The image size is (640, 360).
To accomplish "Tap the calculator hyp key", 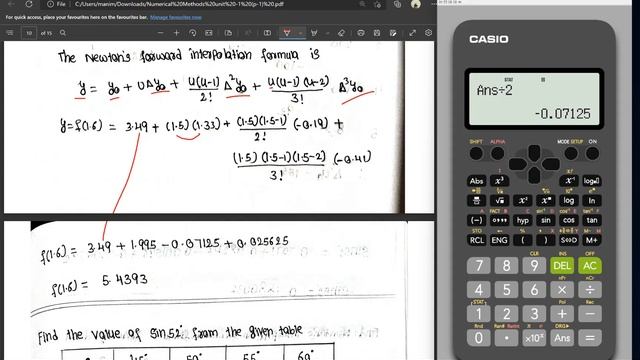I will (522, 220).
